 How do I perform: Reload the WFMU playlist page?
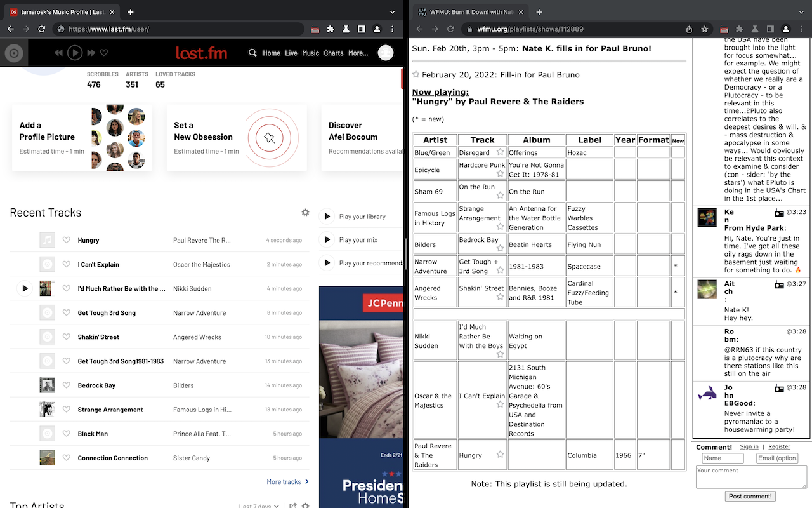pyautogui.click(x=450, y=29)
